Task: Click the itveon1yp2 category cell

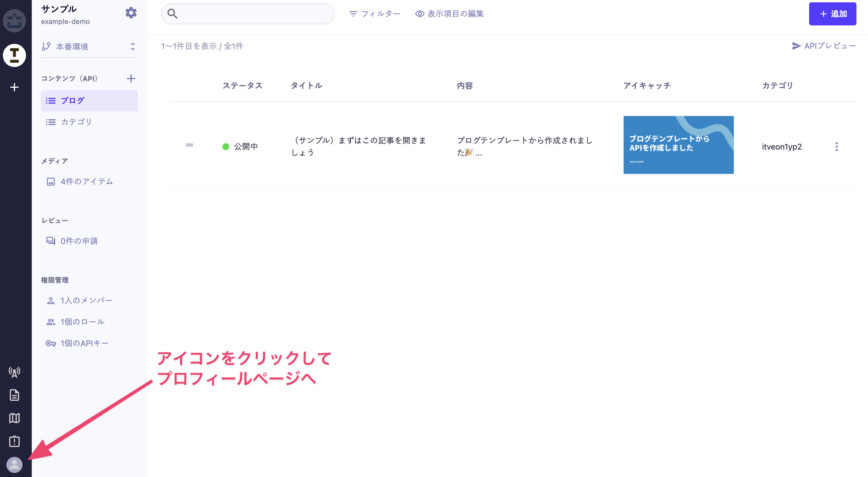Action: tap(782, 147)
